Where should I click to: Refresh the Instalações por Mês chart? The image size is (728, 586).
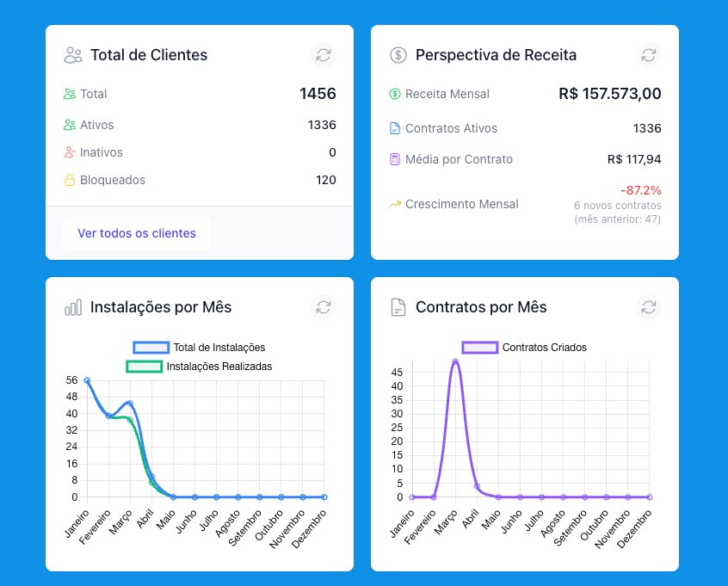coord(324,307)
